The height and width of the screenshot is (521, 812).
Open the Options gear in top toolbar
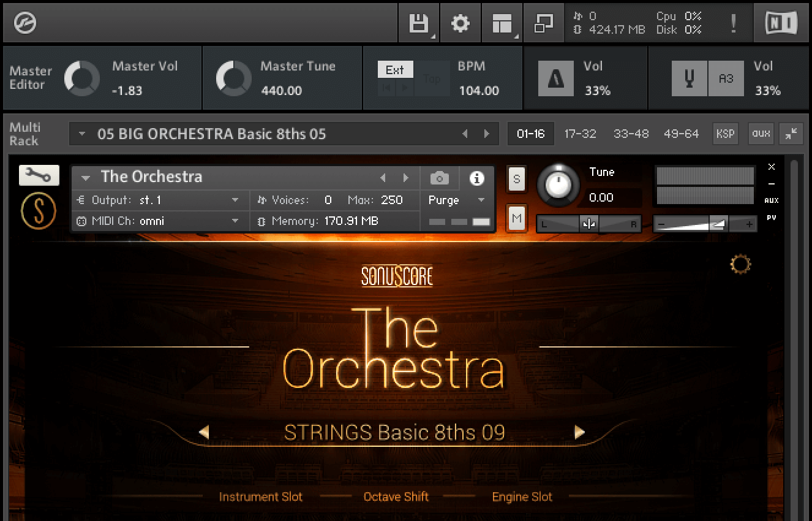(461, 23)
